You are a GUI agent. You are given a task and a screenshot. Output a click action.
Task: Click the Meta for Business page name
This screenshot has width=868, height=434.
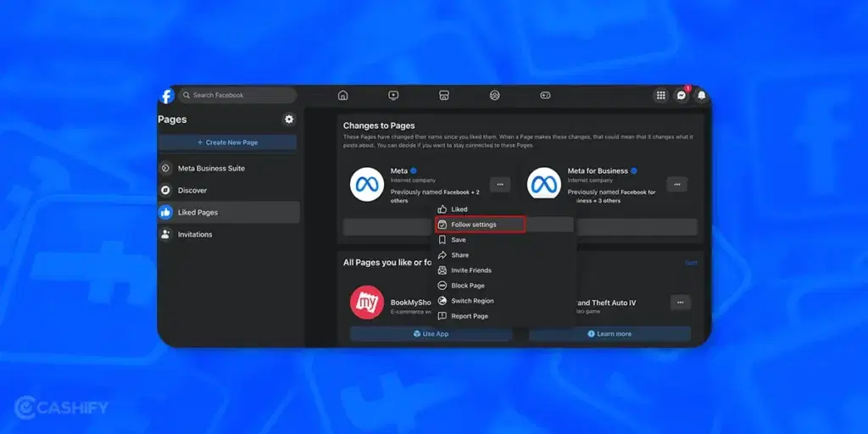pos(598,171)
